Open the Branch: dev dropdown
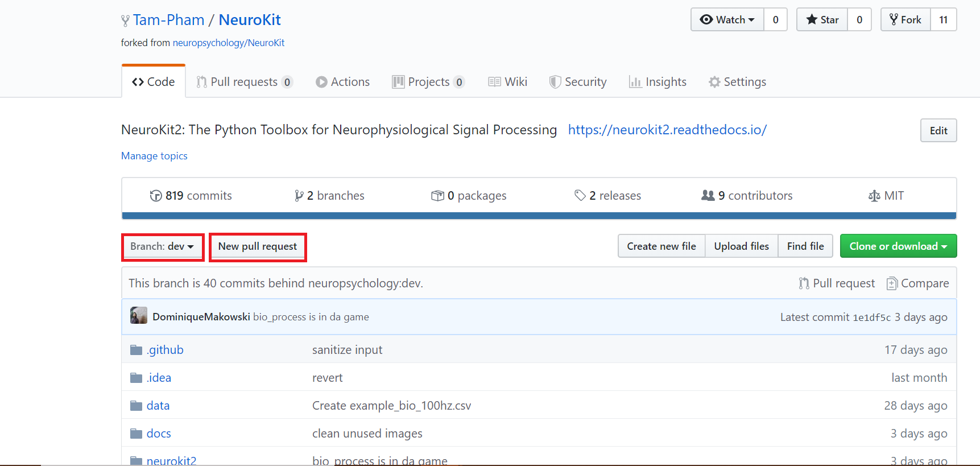This screenshot has height=466, width=980. coord(162,246)
